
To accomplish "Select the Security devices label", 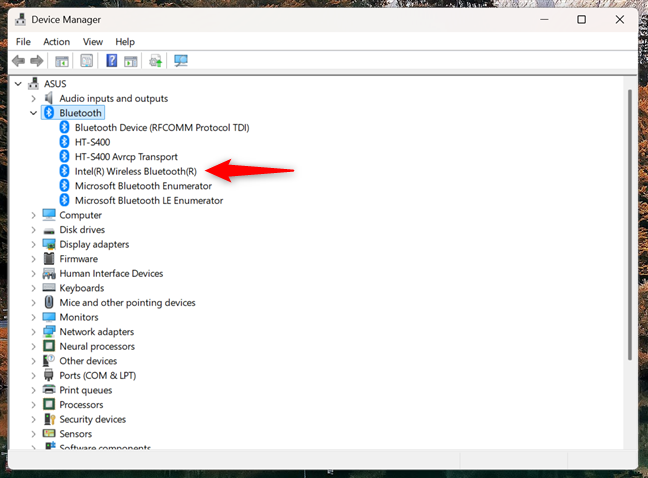I will click(x=93, y=419).
